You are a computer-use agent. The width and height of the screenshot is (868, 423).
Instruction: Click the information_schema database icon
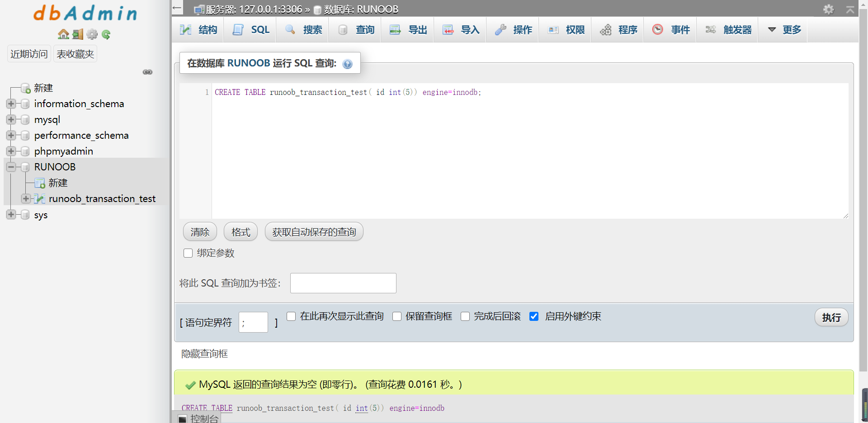(x=26, y=103)
